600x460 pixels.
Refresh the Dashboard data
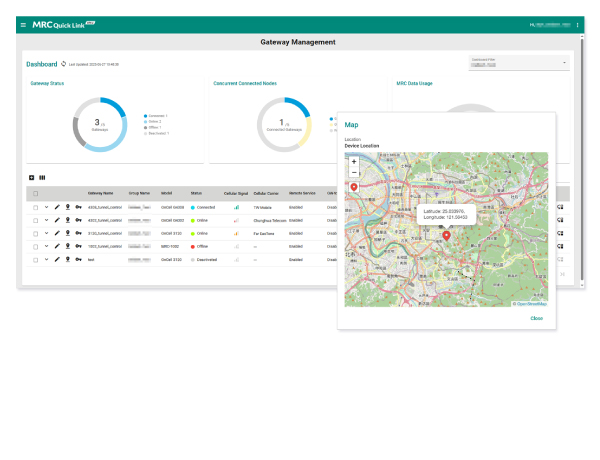(x=64, y=64)
